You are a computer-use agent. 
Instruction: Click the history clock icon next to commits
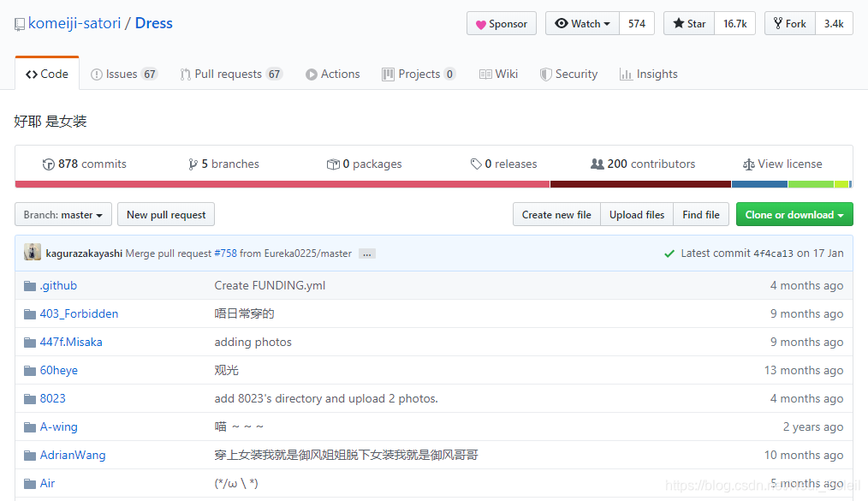click(x=49, y=164)
